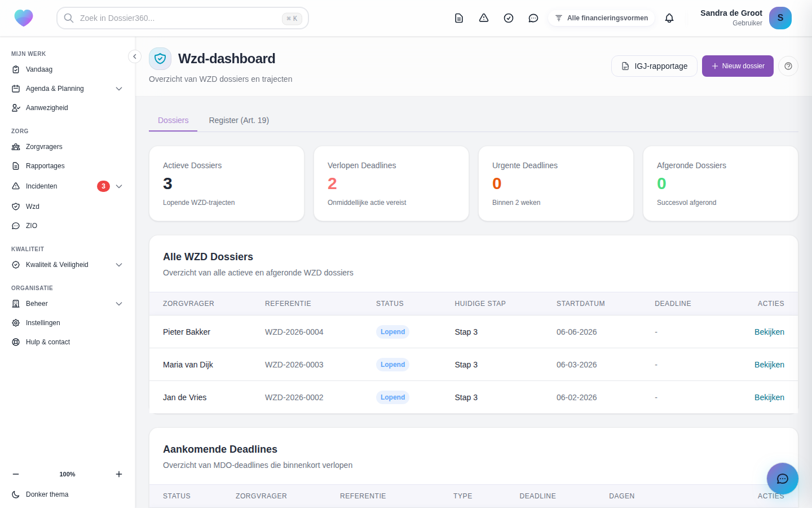812x508 pixels.
Task: Open Alle financieringsvormen filter dropdown
Action: (602, 18)
